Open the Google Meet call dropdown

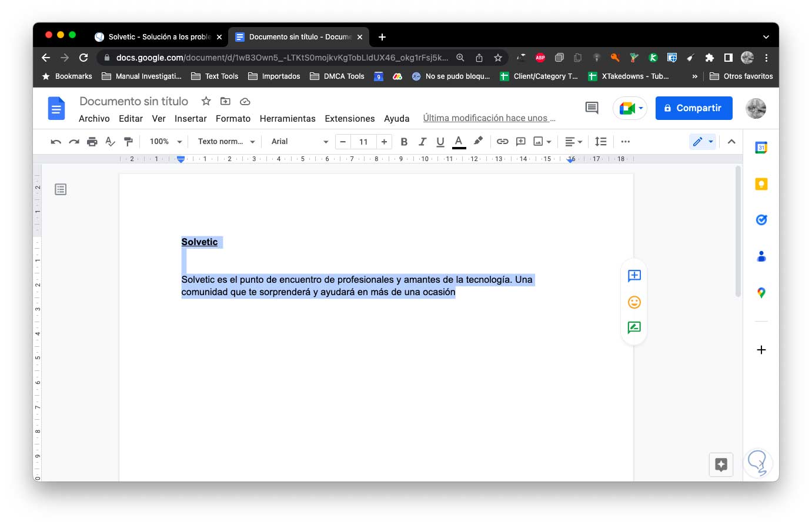point(630,108)
